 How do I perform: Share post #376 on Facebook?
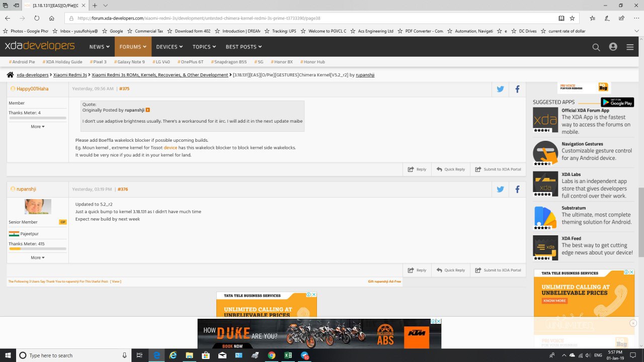pos(517,190)
